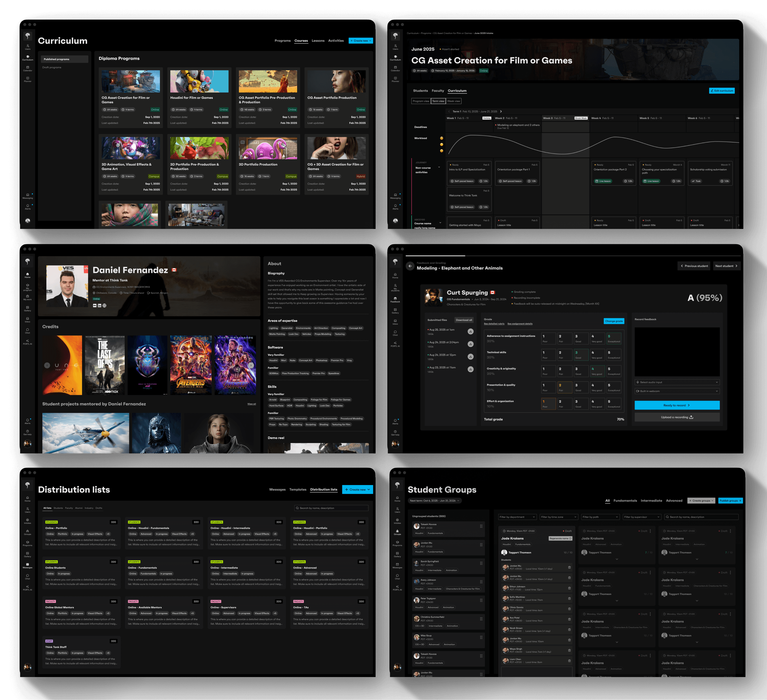Open Planner icon in Curriculum sidebar
The width and height of the screenshot is (767, 700).
click(27, 79)
